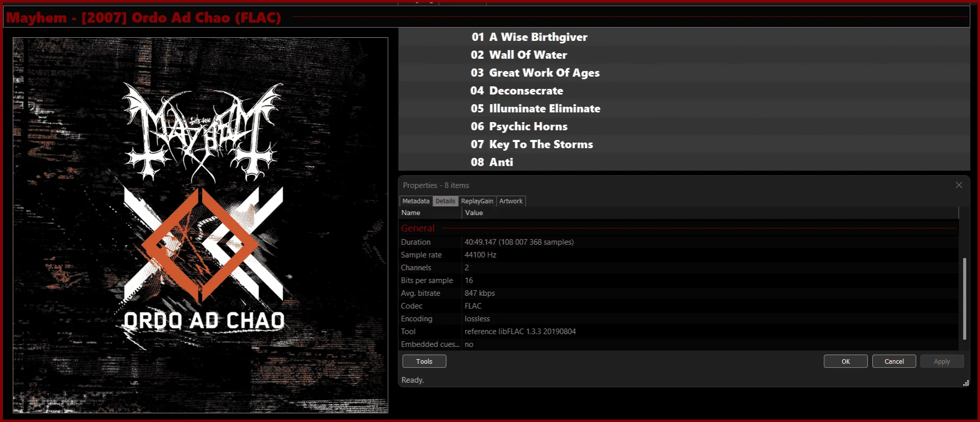Open the Tools button menu
The height and width of the screenshot is (422, 980).
(x=424, y=361)
